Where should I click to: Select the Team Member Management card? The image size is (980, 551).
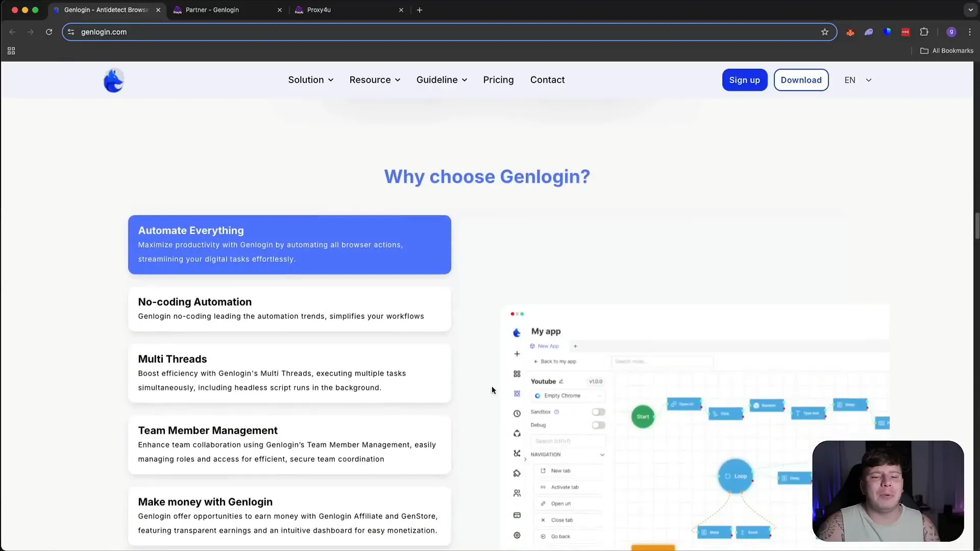(289, 444)
